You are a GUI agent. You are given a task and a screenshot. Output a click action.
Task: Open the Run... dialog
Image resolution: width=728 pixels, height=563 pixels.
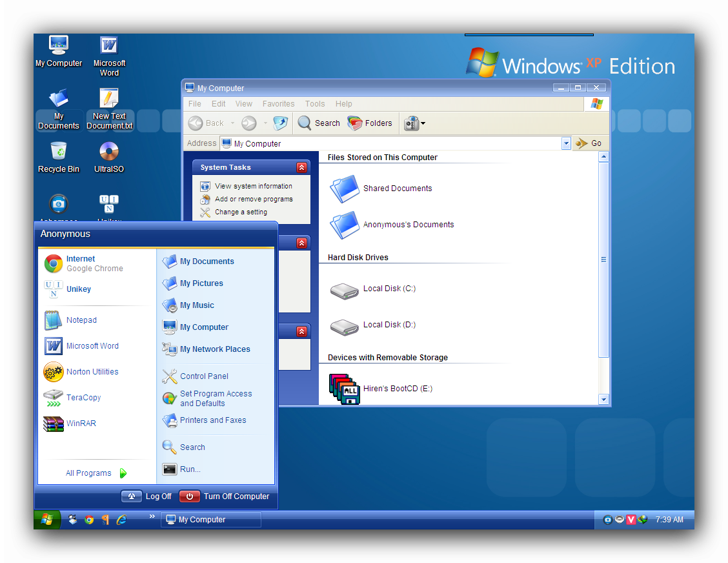point(181,469)
